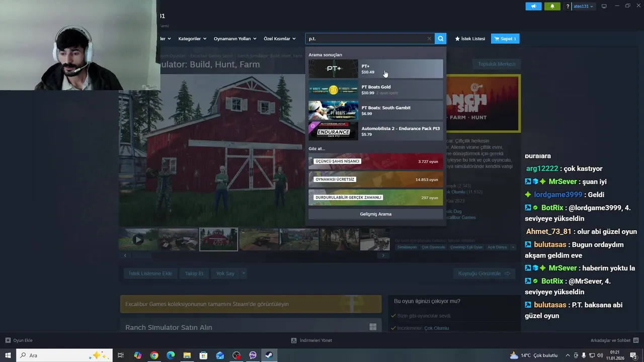Select the PT+ search result
The image size is (644, 362).
click(x=375, y=69)
